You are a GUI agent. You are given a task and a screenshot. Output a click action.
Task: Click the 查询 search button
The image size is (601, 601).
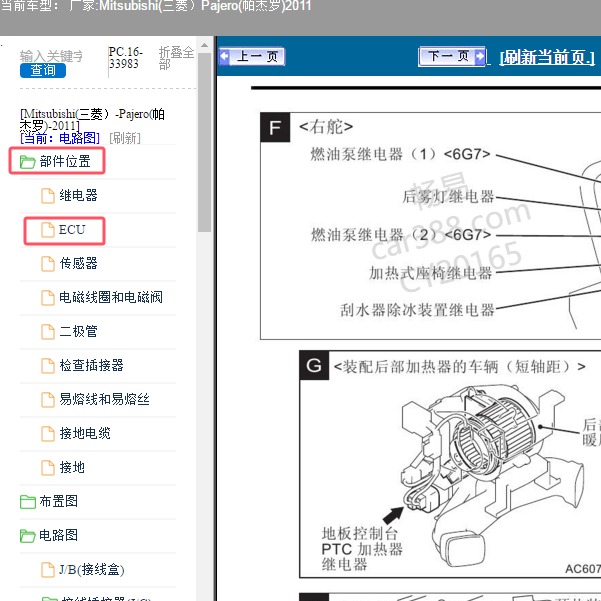tap(43, 71)
